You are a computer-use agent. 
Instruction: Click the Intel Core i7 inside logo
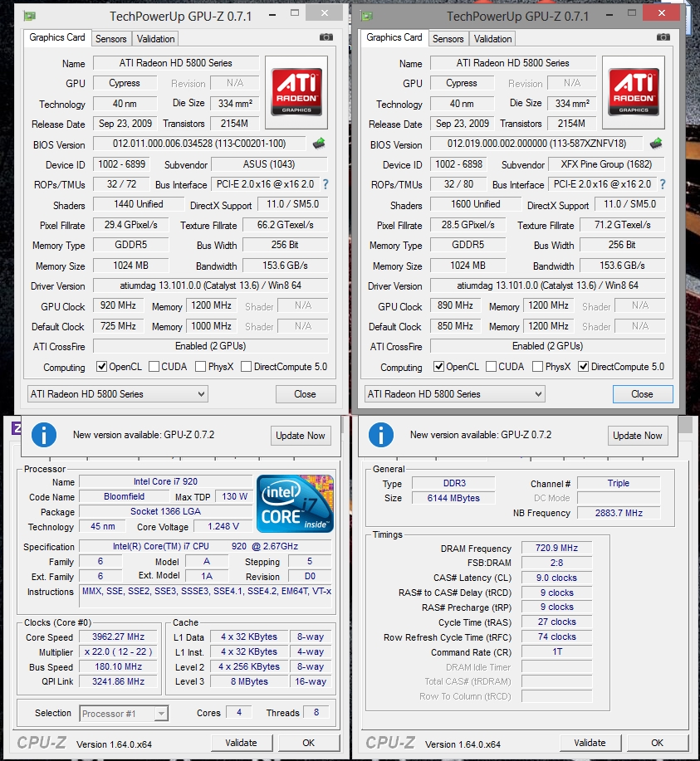coord(295,503)
